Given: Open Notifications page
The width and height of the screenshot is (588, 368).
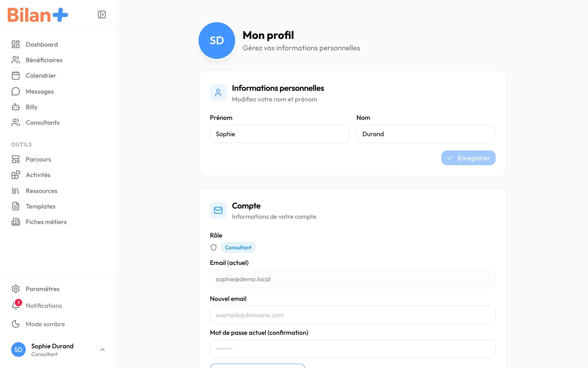Looking at the screenshot, I should click(59, 305).
